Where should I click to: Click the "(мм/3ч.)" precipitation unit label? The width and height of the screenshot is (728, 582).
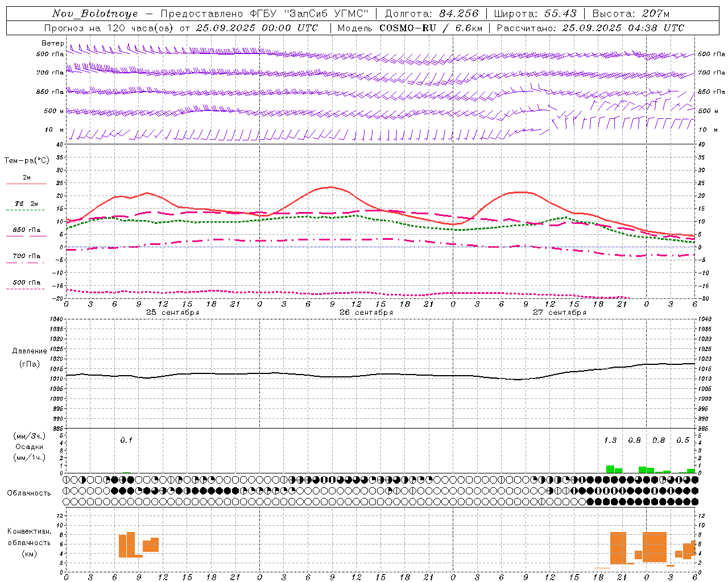(30, 436)
